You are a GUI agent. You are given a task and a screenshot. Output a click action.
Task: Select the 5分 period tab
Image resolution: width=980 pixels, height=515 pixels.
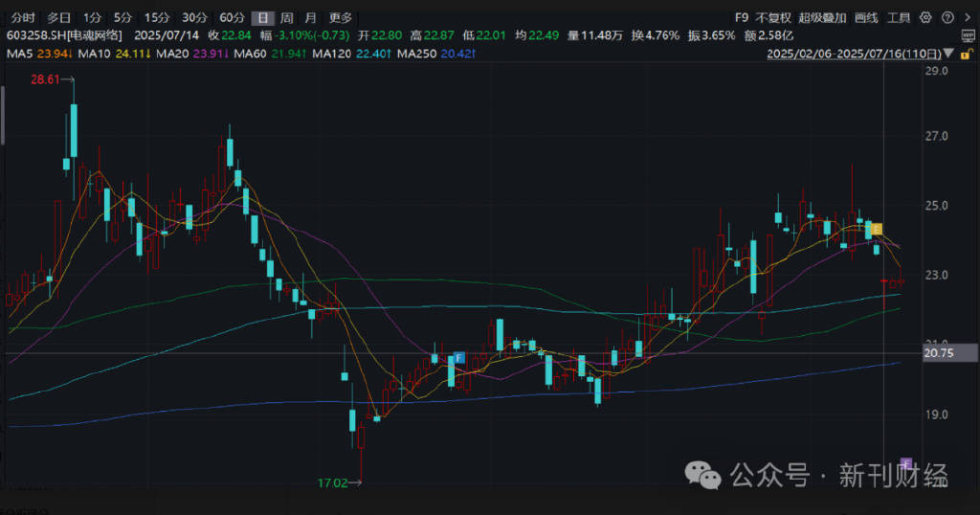[122, 17]
